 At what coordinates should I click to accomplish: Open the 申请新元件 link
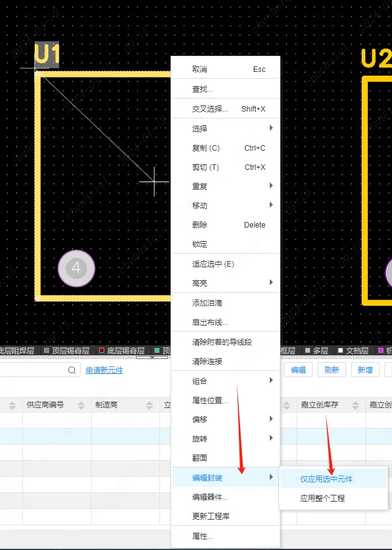104,370
